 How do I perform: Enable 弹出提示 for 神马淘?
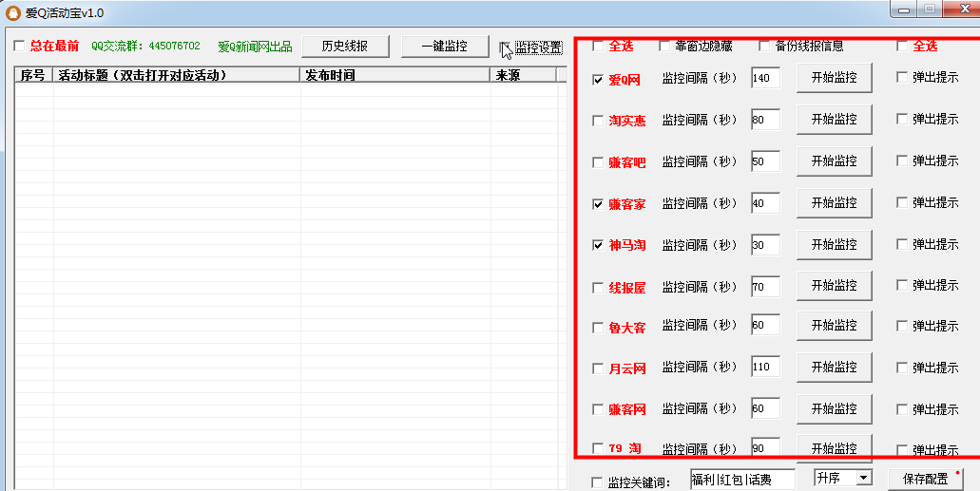click(x=902, y=244)
